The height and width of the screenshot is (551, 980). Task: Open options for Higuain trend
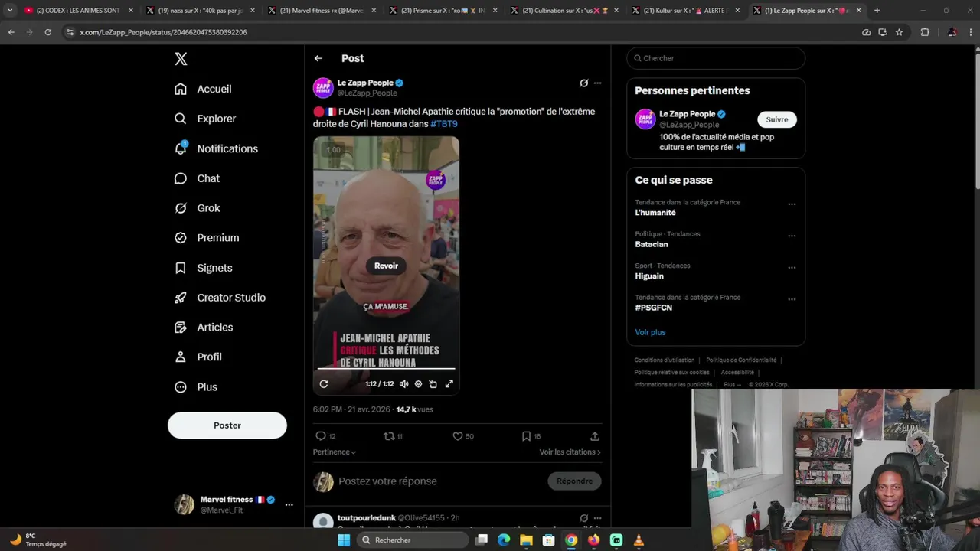tap(792, 268)
